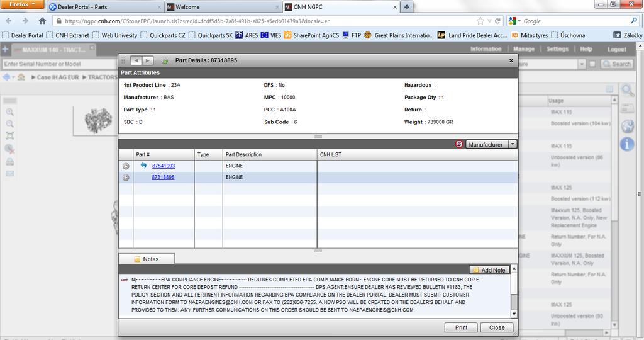644x340 pixels.
Task: Click the Part Description column header
Action: pos(270,155)
